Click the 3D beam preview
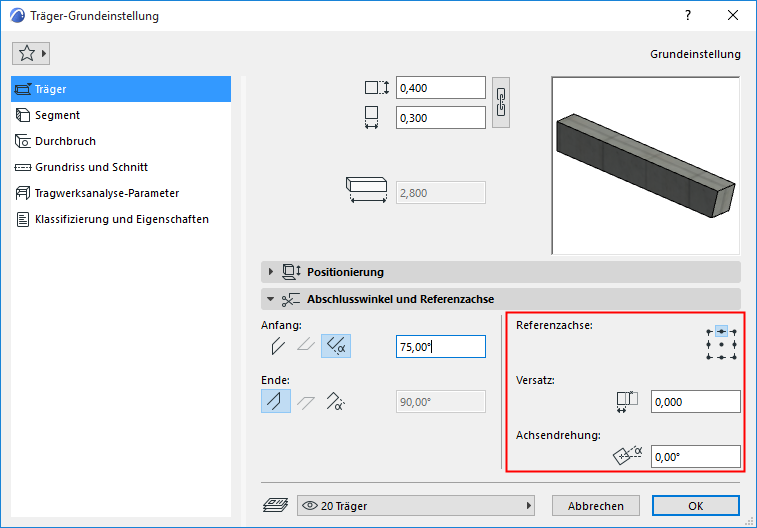Image resolution: width=757 pixels, height=528 pixels. pyautogui.click(x=645, y=166)
